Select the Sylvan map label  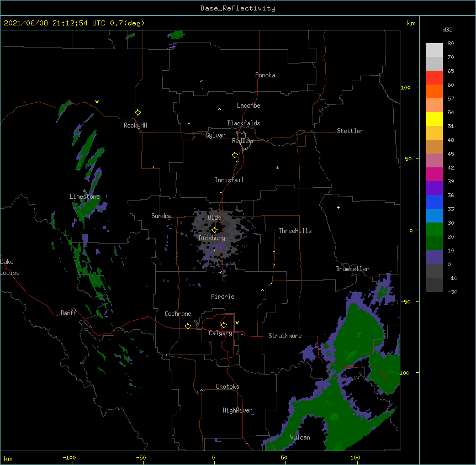coord(215,135)
